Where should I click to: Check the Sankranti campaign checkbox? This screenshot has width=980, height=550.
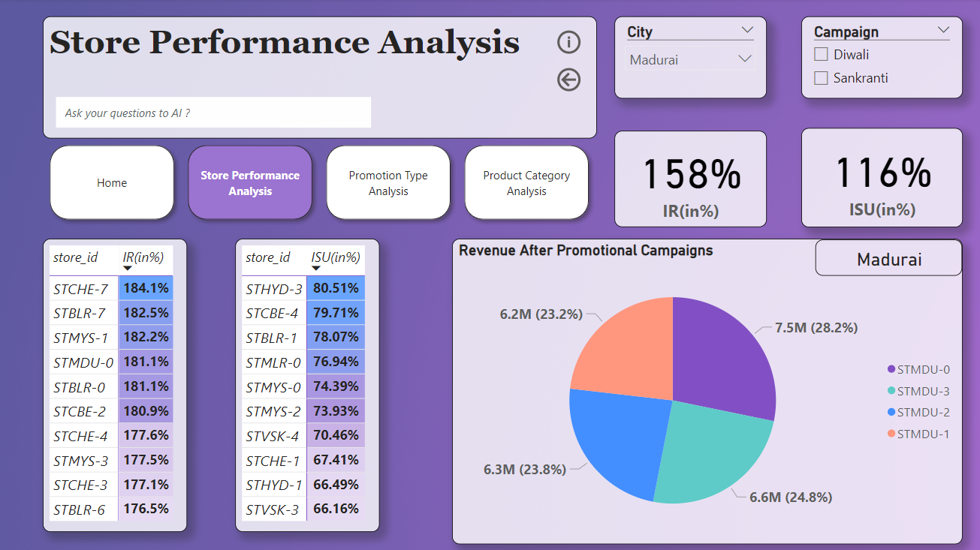pos(821,78)
